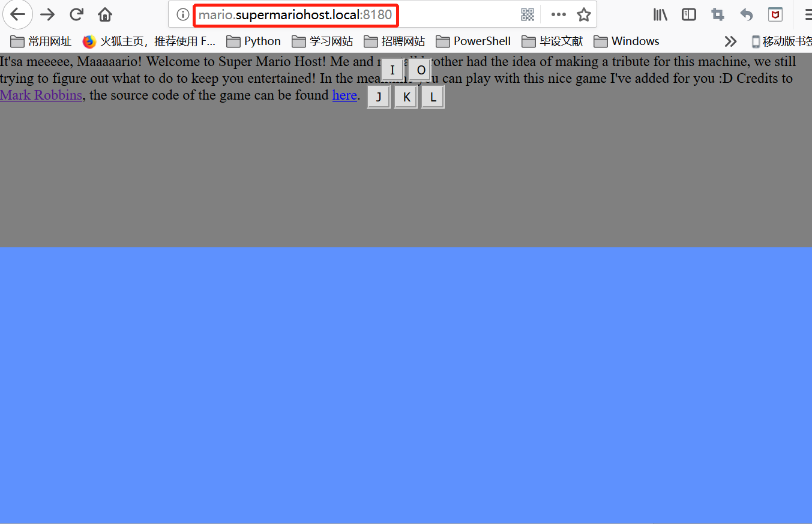This screenshot has height=524, width=812.
Task: Go forward with the forward arrow
Action: (47, 14)
